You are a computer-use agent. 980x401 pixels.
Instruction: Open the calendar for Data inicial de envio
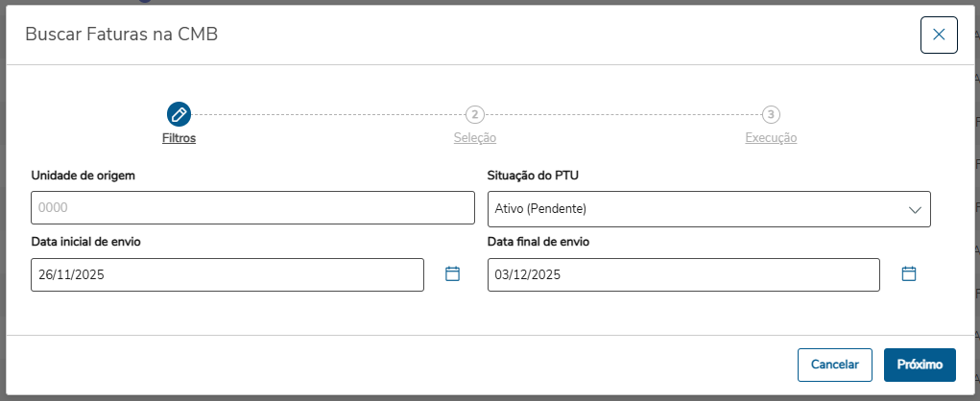[x=453, y=274]
